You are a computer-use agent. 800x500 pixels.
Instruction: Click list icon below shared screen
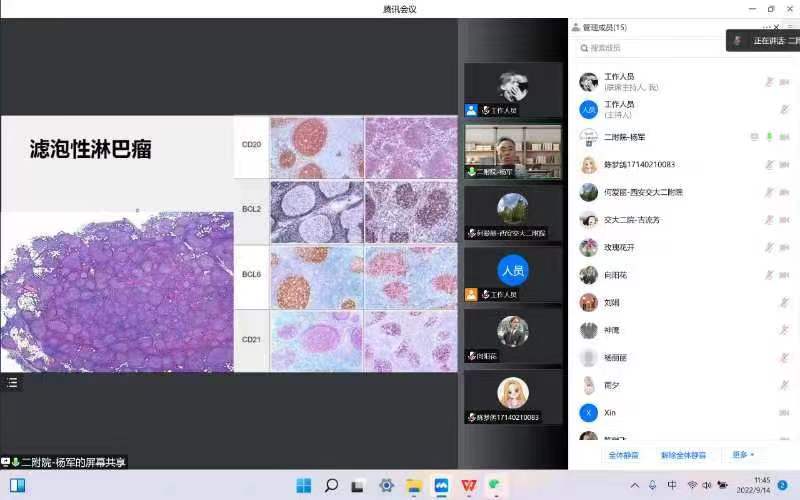(x=12, y=381)
